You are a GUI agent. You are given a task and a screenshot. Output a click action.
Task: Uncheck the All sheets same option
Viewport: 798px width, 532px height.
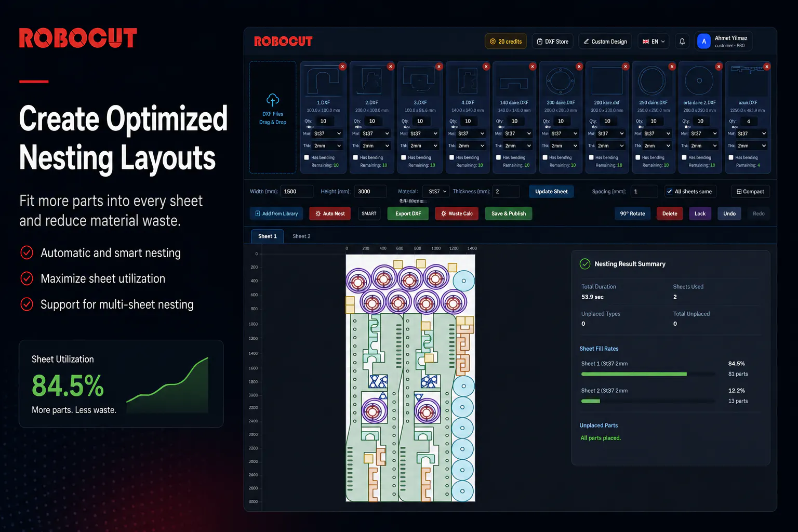[670, 192]
